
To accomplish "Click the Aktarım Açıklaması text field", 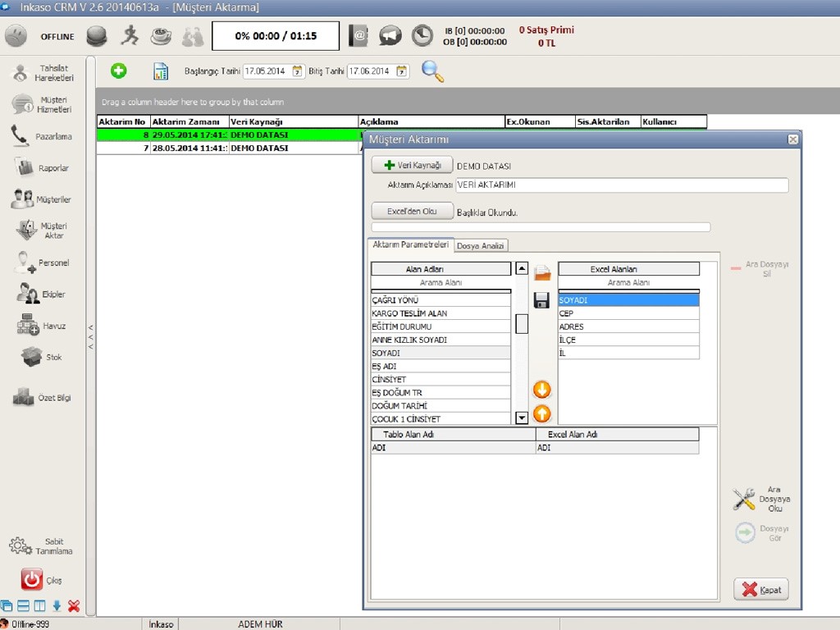I will point(621,185).
